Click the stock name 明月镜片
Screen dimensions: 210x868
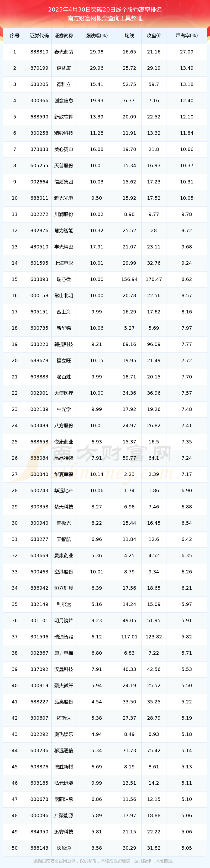point(64,621)
